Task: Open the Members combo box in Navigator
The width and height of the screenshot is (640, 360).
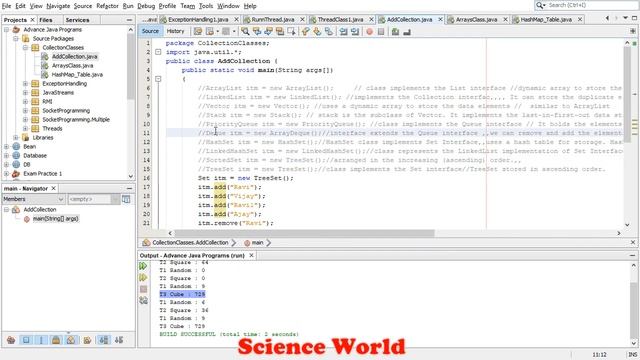Action: pos(33,199)
